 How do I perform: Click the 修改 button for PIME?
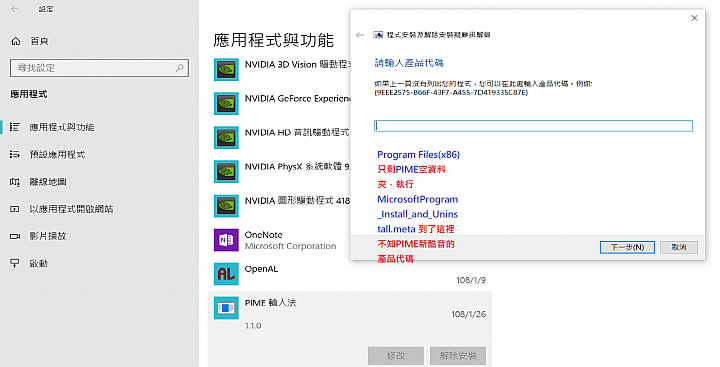pos(396,356)
